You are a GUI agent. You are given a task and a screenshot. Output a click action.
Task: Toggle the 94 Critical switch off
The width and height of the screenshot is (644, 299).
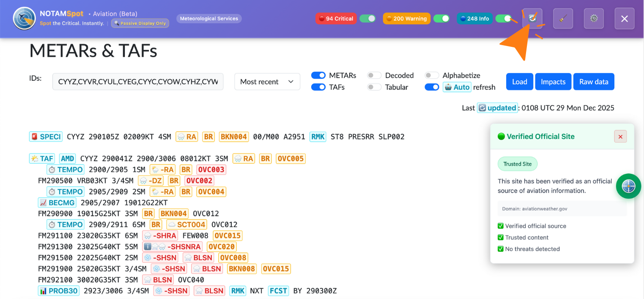coord(368,18)
